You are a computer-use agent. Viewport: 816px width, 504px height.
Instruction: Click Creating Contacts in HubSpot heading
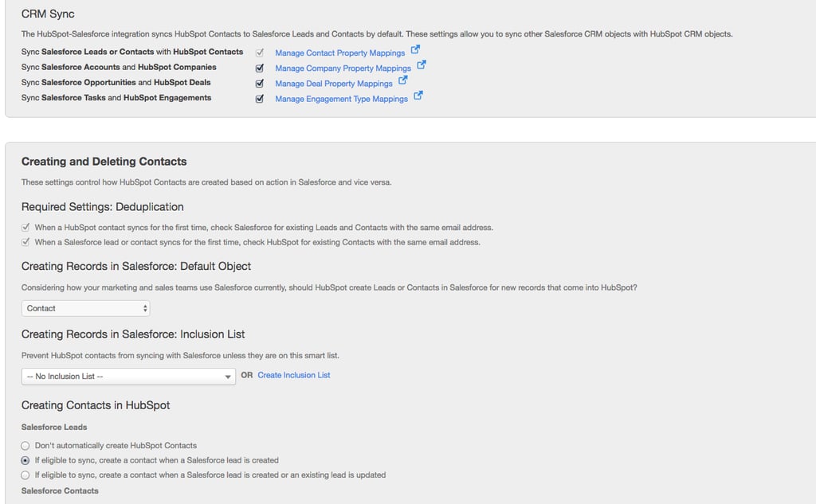[96, 405]
